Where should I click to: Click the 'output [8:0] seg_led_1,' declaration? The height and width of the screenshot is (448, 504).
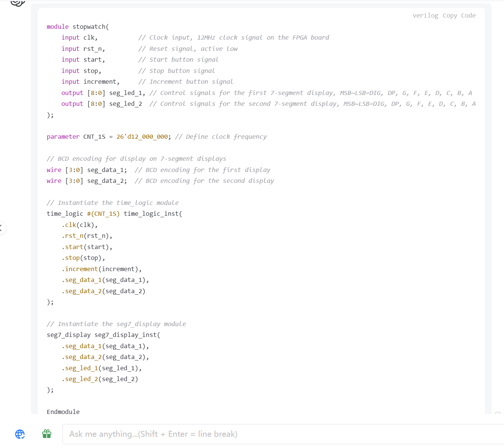(104, 93)
